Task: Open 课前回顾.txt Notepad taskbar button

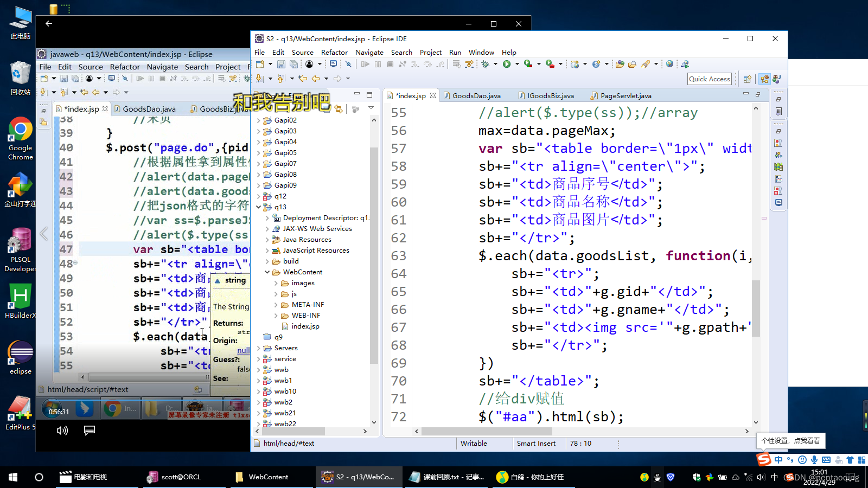Action: 446,477
